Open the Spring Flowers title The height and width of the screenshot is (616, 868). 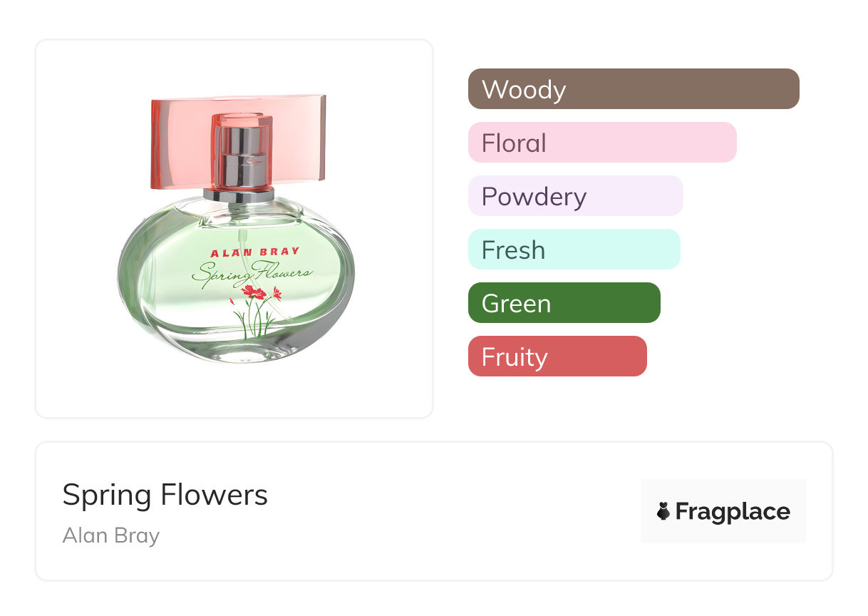point(165,495)
